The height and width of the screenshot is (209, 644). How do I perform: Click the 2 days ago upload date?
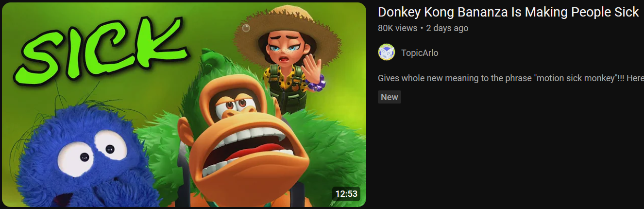pos(447,28)
